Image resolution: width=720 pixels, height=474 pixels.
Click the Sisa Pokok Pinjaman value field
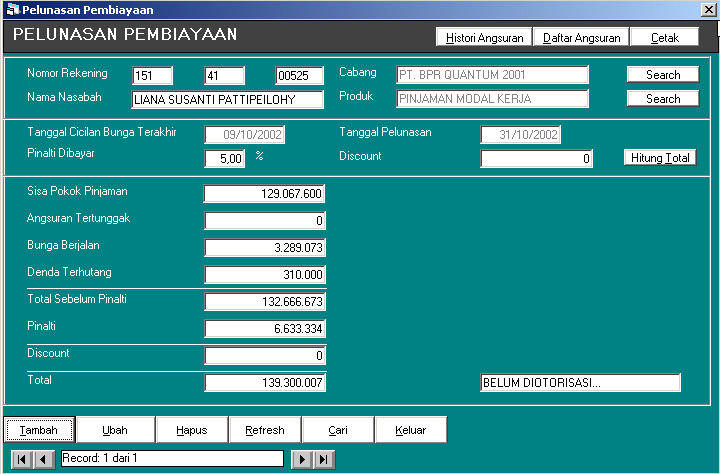[x=264, y=193]
